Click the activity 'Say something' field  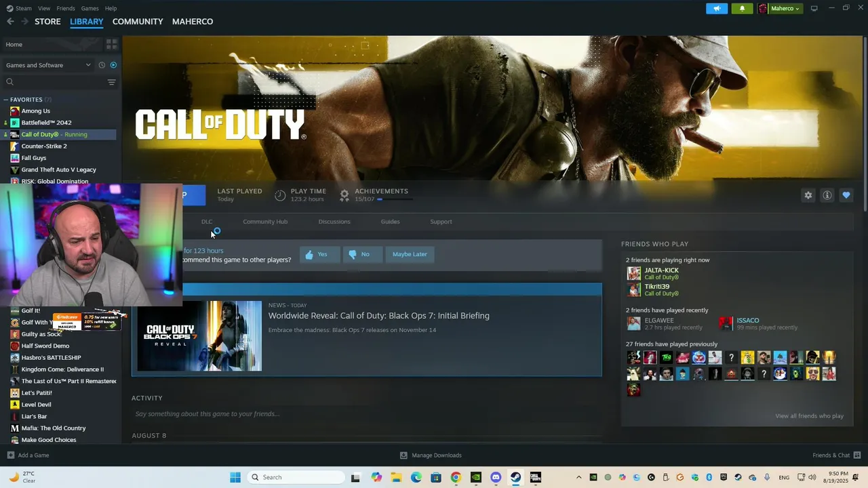tap(366, 414)
